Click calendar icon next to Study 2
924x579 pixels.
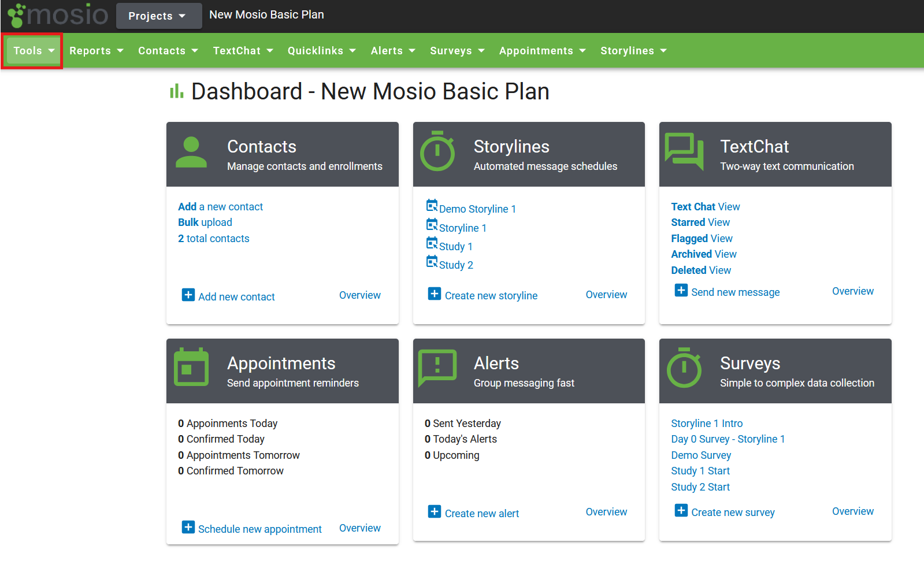432,261
